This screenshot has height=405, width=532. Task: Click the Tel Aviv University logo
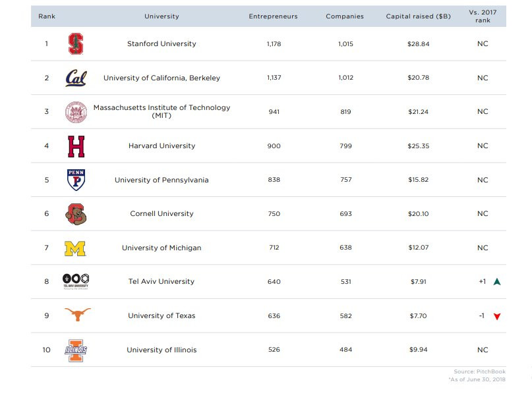(75, 281)
